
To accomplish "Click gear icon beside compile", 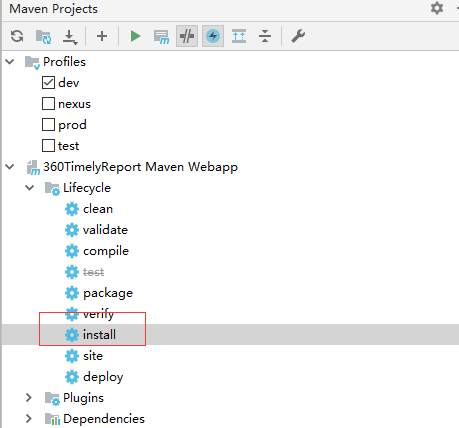I will 72,251.
